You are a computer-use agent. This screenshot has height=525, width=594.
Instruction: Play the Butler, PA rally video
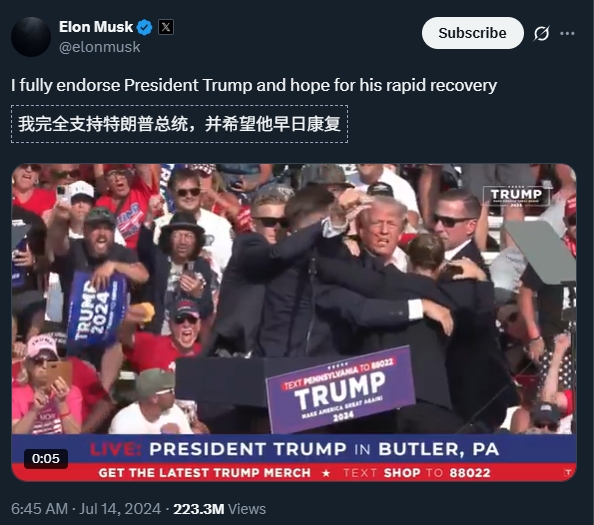pos(294,322)
